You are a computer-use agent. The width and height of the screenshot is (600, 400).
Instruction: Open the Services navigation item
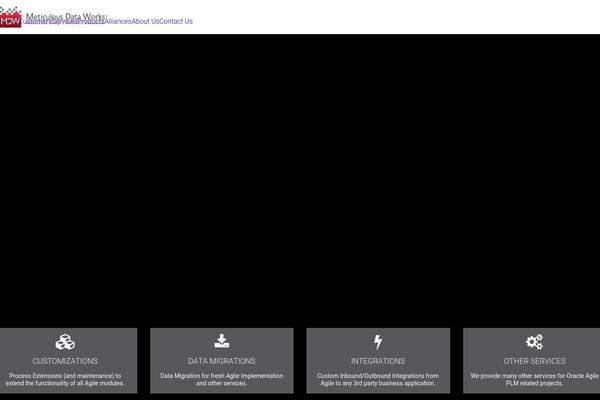point(64,22)
